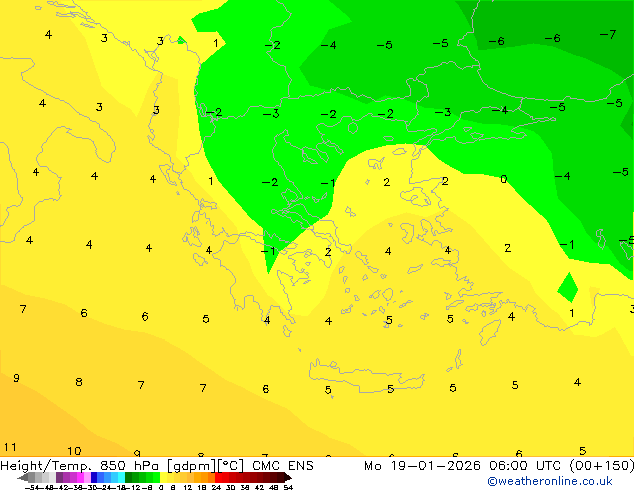
Task: Click the 'CMC ENS' model label
Action: click(283, 466)
